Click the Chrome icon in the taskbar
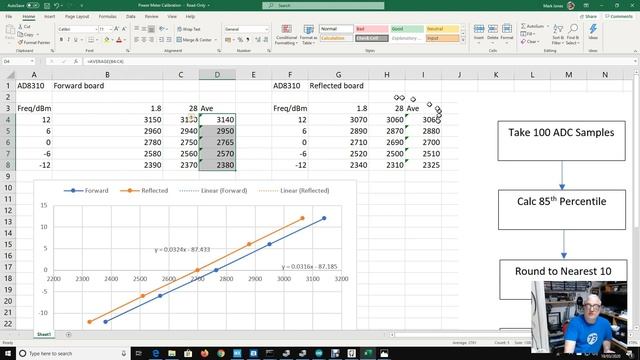The width and height of the screenshot is (640, 360). (221, 353)
